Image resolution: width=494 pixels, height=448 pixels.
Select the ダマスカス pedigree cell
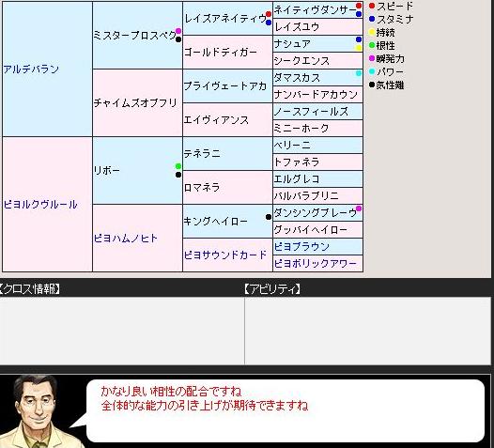317,78
